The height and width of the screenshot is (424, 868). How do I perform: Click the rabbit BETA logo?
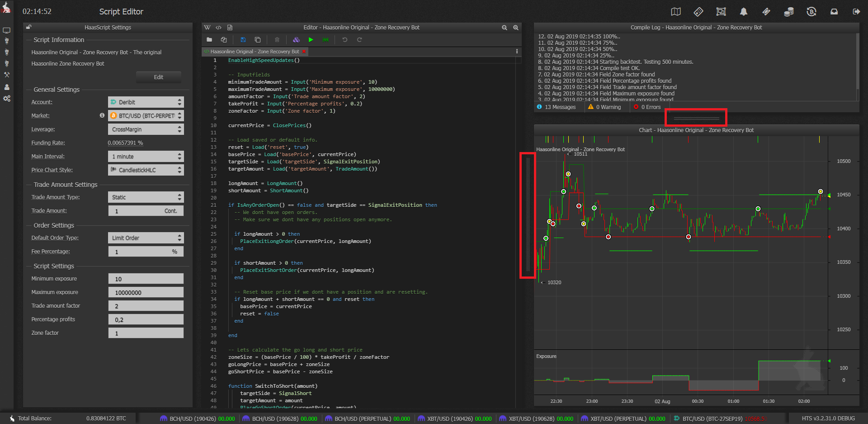(6, 8)
